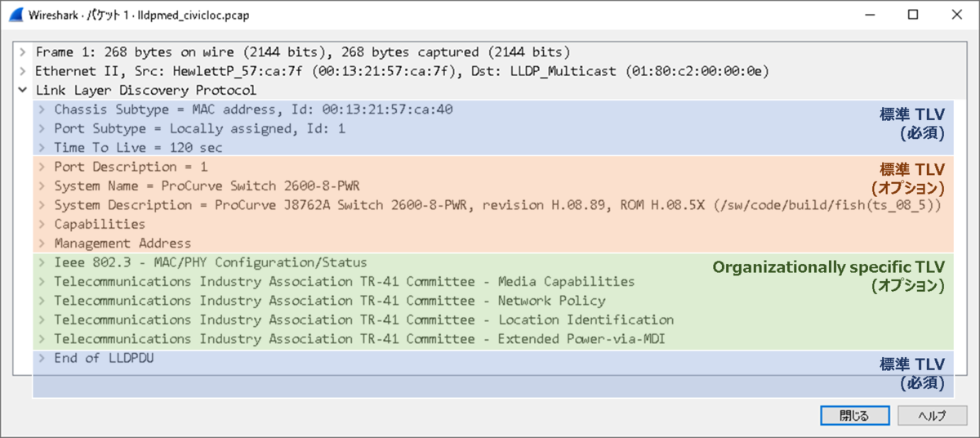
Task: Select the Management Address row text
Action: click(x=122, y=244)
